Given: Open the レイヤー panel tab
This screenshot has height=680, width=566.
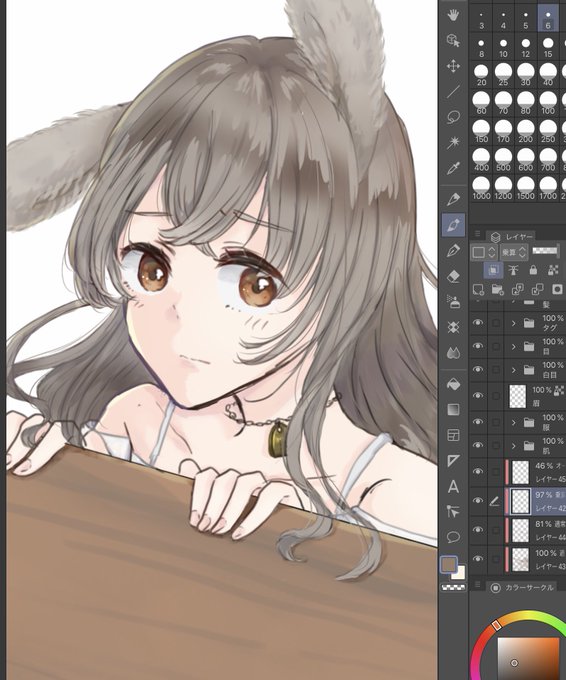Looking at the screenshot, I should pyautogui.click(x=512, y=237).
